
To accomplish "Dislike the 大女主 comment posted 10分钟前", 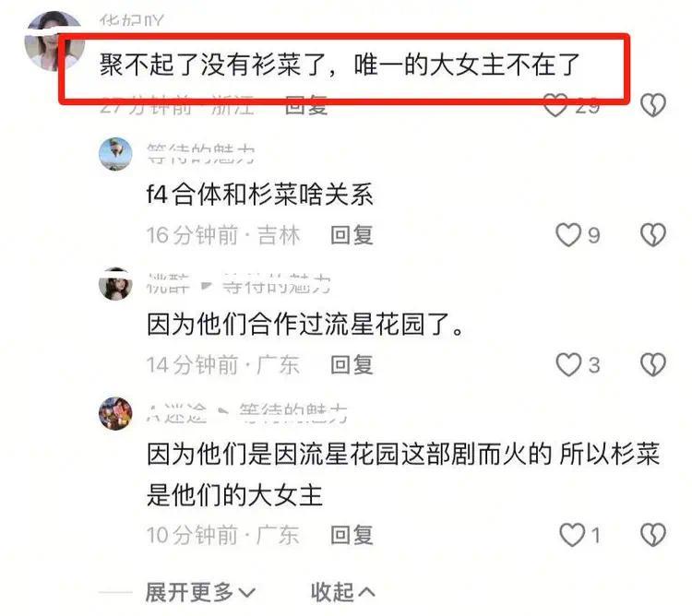I will (652, 535).
